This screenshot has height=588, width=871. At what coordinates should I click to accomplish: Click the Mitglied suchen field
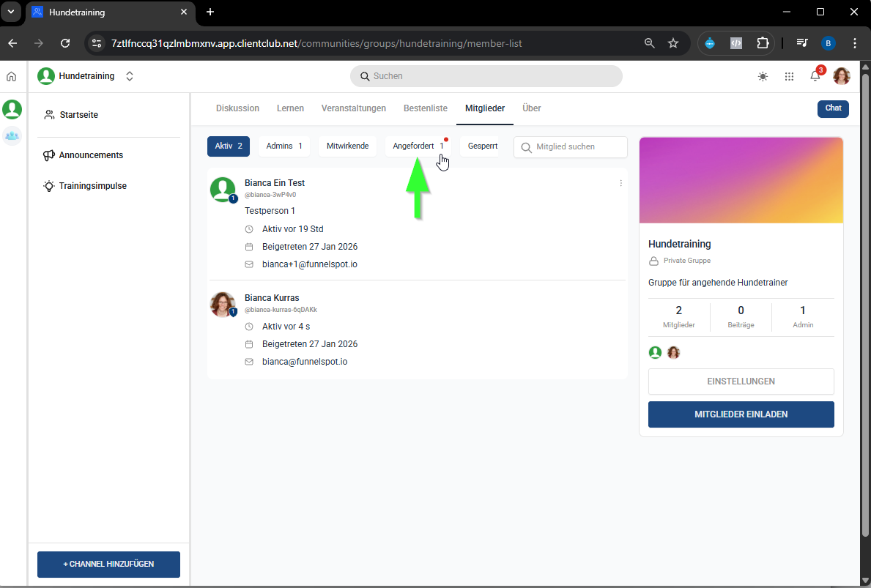coord(571,146)
